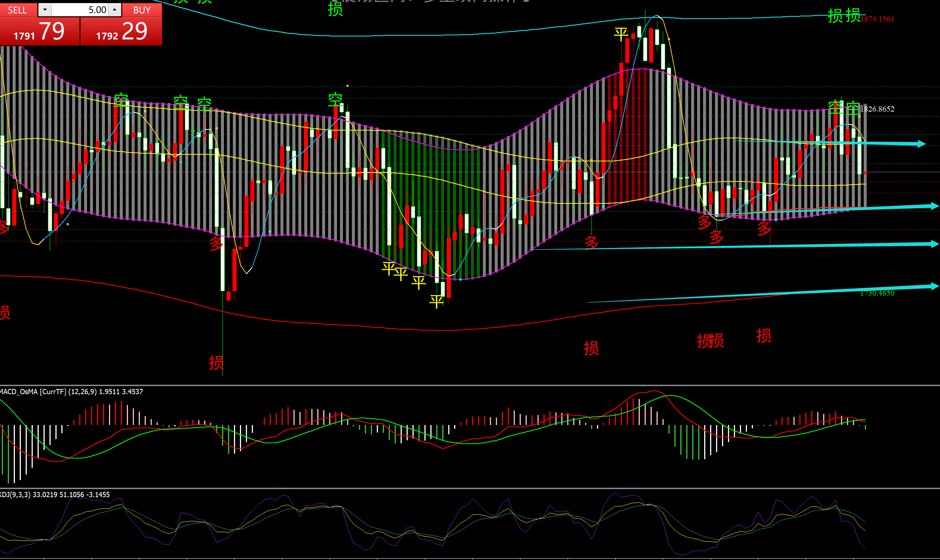
Task: Decrease lot volume with down arrow
Action: coord(45,10)
